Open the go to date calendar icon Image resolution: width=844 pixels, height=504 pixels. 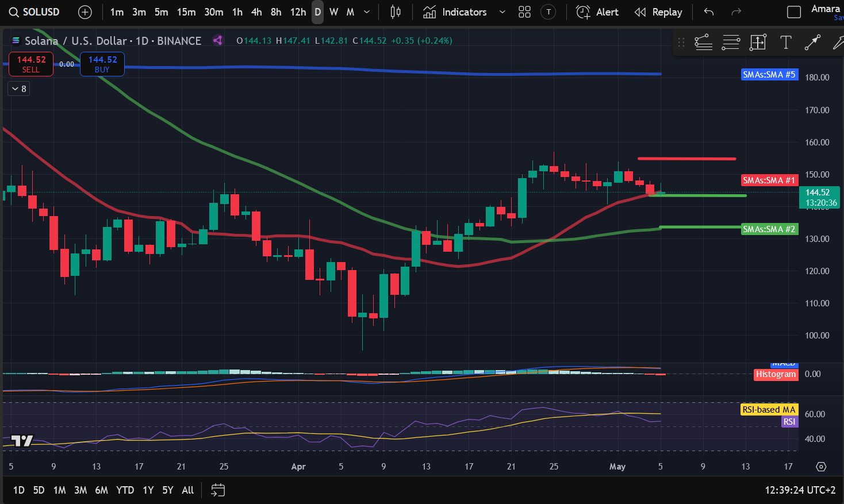click(218, 490)
